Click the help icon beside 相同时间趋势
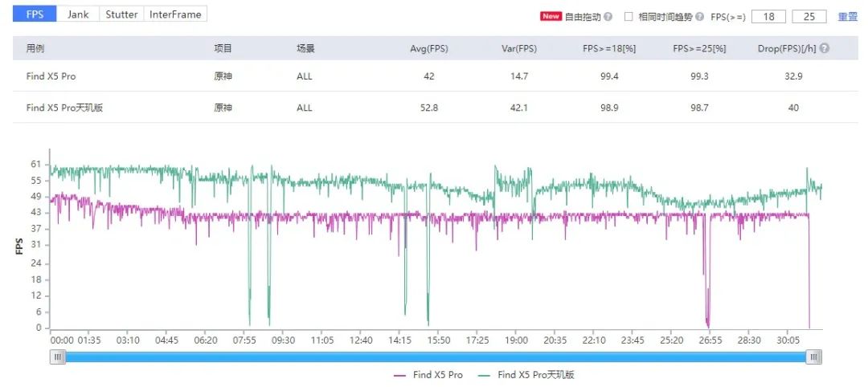The image size is (868, 387). point(699,17)
